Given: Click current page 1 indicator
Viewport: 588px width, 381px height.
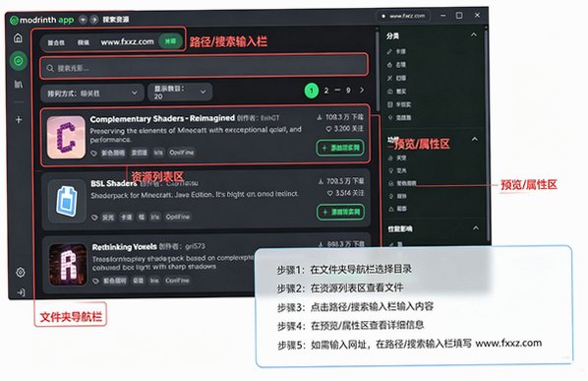Looking at the screenshot, I should point(312,91).
